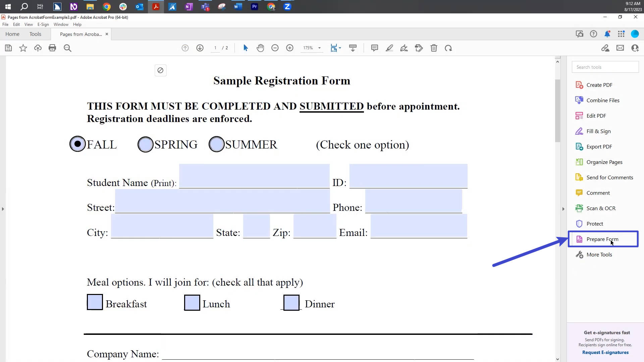Open the View menu
644x362 pixels.
[x=29, y=24]
